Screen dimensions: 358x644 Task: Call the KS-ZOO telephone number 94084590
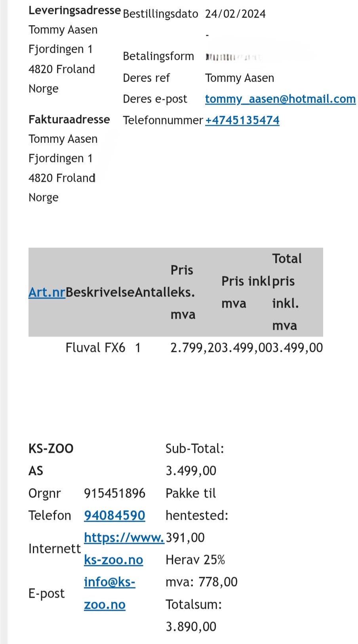114,515
